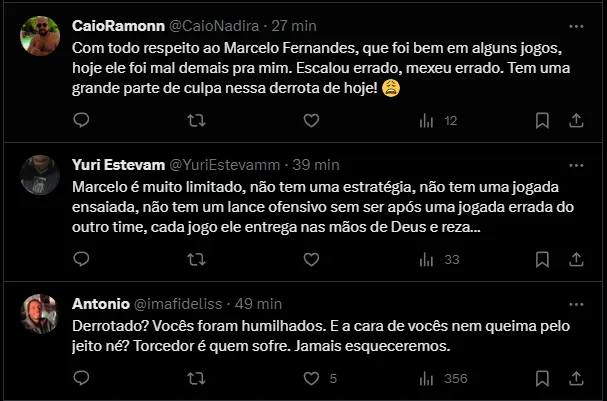The height and width of the screenshot is (401, 607).
Task: Bookmark Antonio's tweet
Action: [542, 379]
